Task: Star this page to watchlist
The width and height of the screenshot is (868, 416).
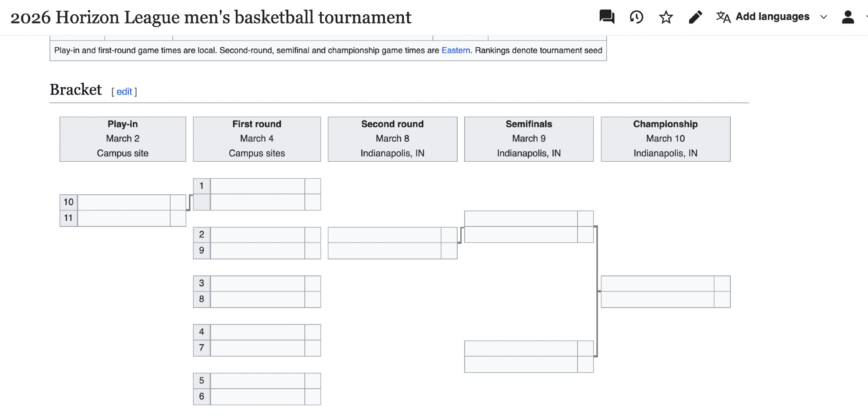Action: point(666,17)
